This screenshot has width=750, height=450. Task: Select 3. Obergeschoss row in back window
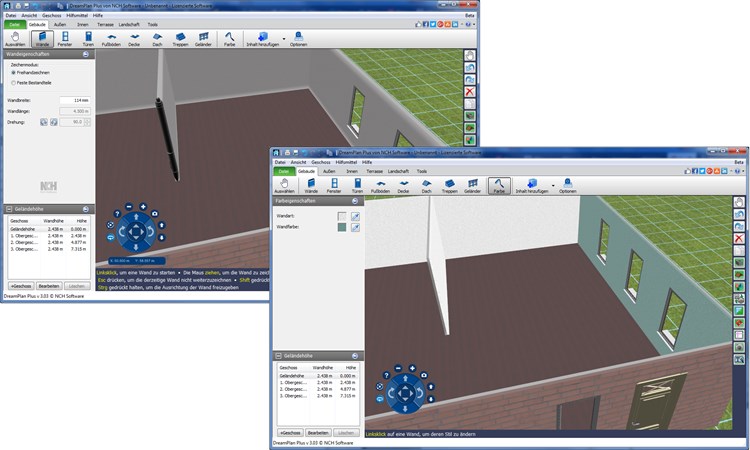click(49, 249)
